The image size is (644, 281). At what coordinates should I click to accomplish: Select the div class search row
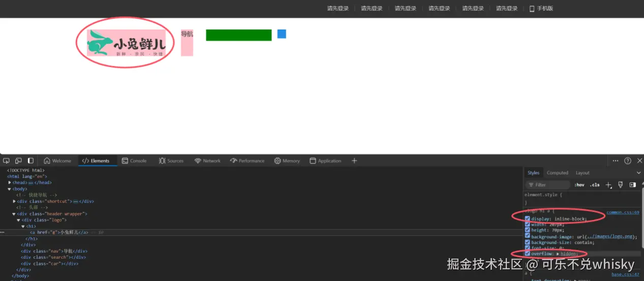click(53, 258)
